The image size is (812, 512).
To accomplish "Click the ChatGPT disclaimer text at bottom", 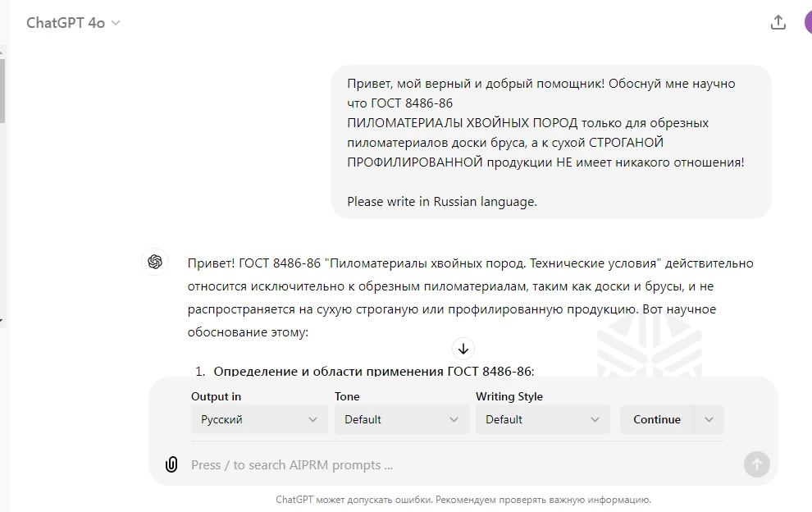I will (x=463, y=499).
